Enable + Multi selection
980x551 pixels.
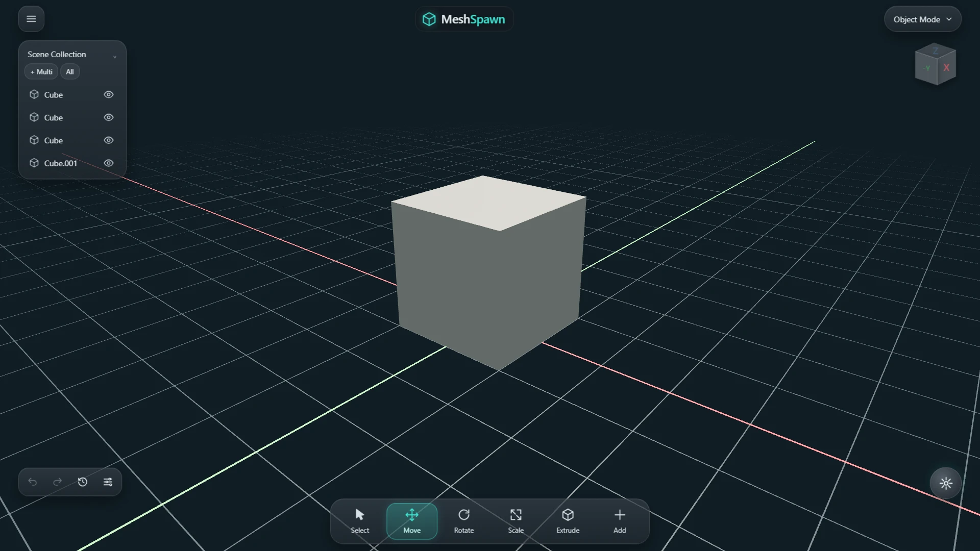[x=41, y=72]
